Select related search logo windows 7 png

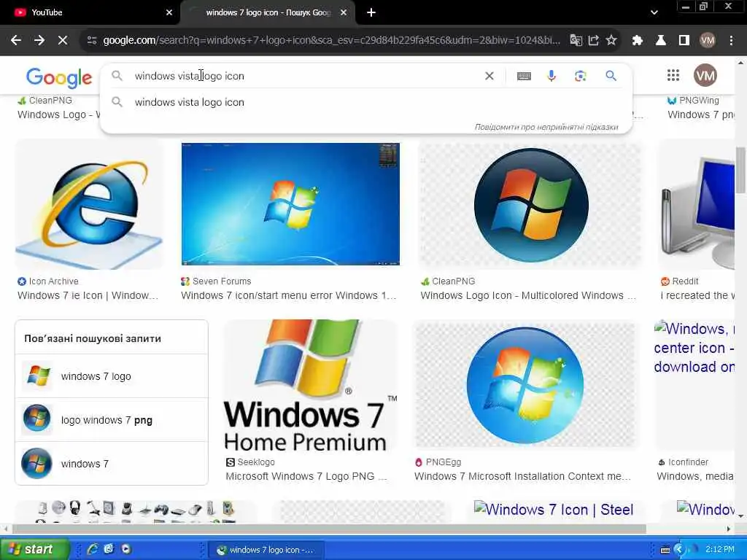(x=112, y=420)
